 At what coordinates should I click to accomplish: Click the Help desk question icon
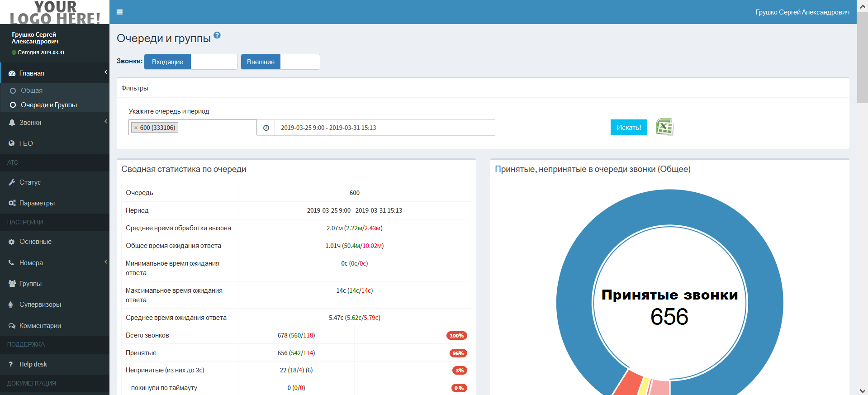[11, 364]
